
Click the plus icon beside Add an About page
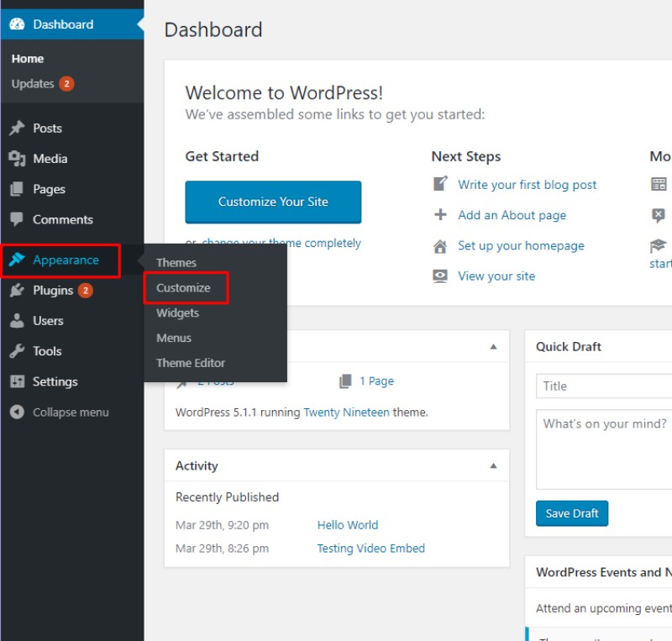click(440, 214)
